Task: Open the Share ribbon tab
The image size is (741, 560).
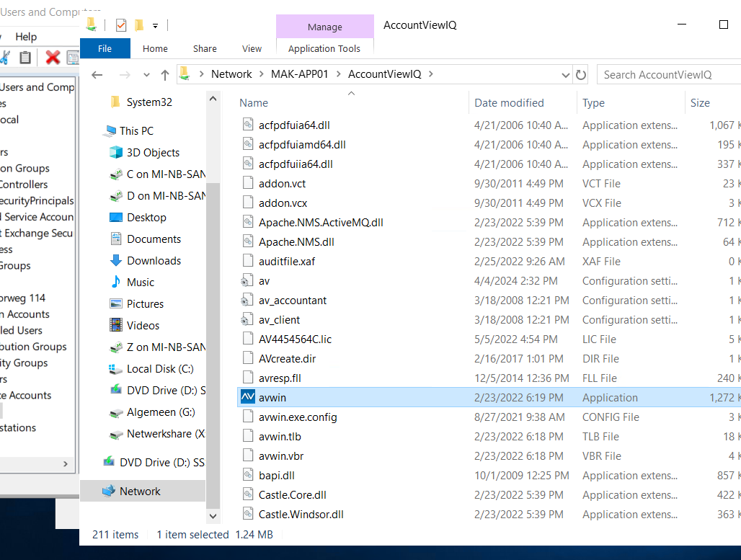Action: [x=205, y=49]
